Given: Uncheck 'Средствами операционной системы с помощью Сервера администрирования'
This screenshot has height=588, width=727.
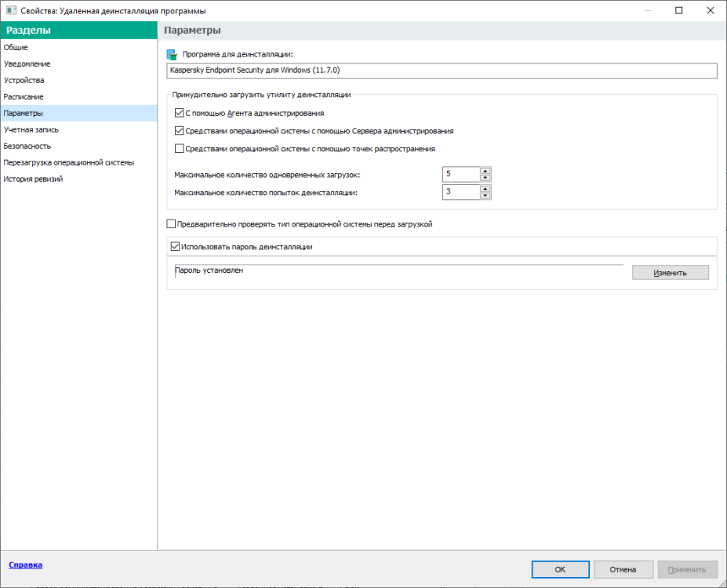Looking at the screenshot, I should click(179, 131).
